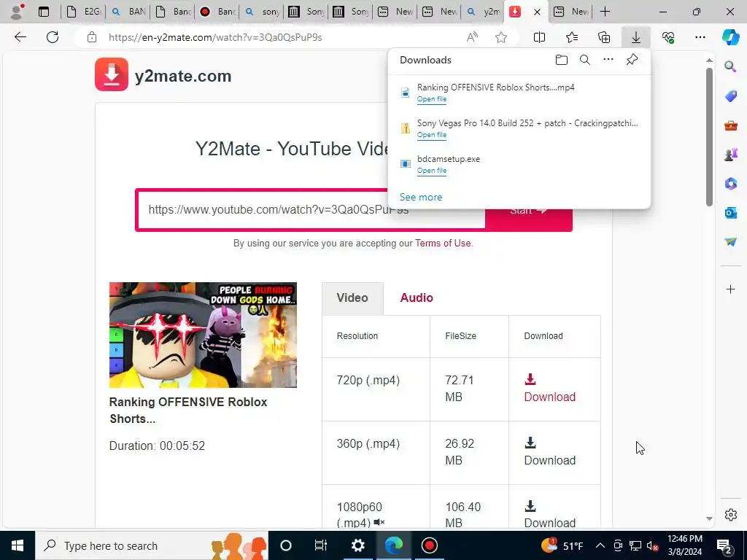Download the 720p mp4 video
The image size is (747, 560).
click(550, 389)
